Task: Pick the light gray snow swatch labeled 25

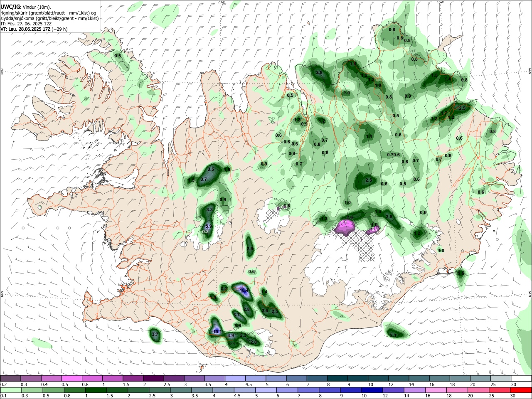Action: pos(501,379)
